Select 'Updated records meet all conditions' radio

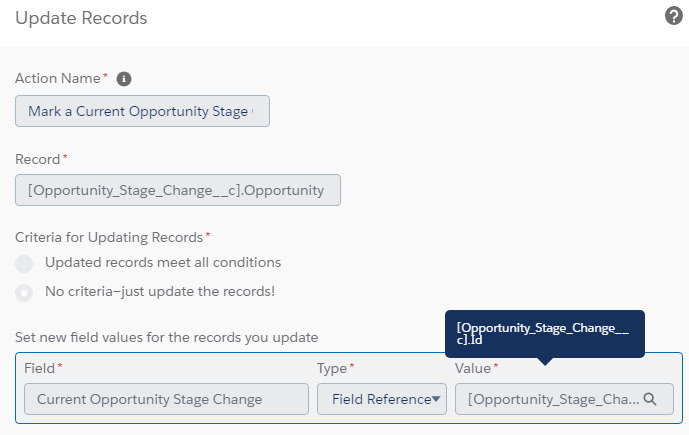click(x=24, y=264)
